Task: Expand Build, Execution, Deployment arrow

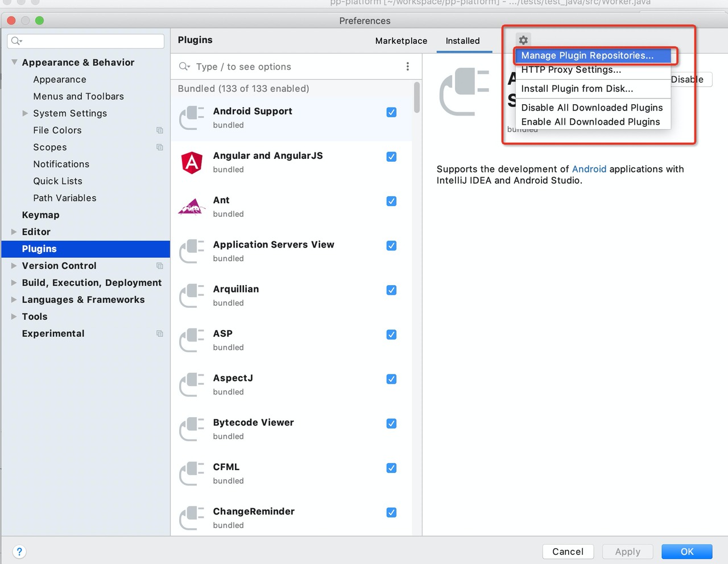Action: [x=14, y=283]
